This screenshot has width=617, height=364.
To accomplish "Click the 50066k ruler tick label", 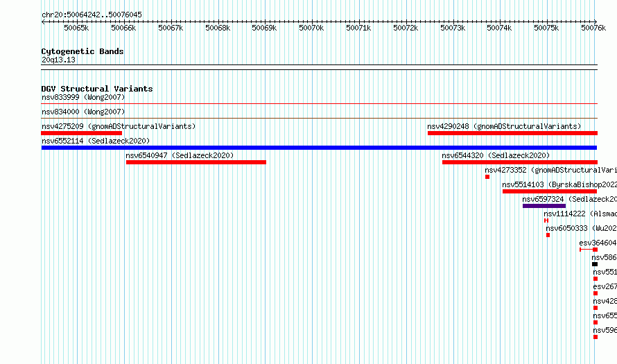I will tap(123, 28).
